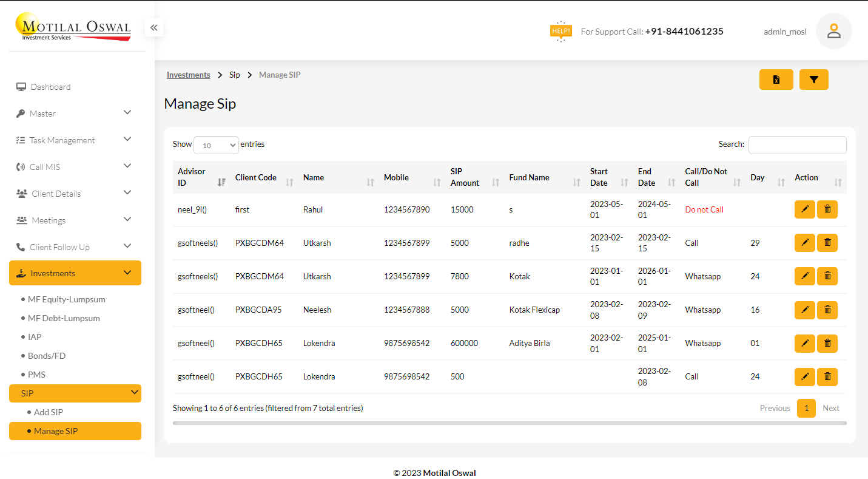Open the filter funnel button

[x=814, y=80]
